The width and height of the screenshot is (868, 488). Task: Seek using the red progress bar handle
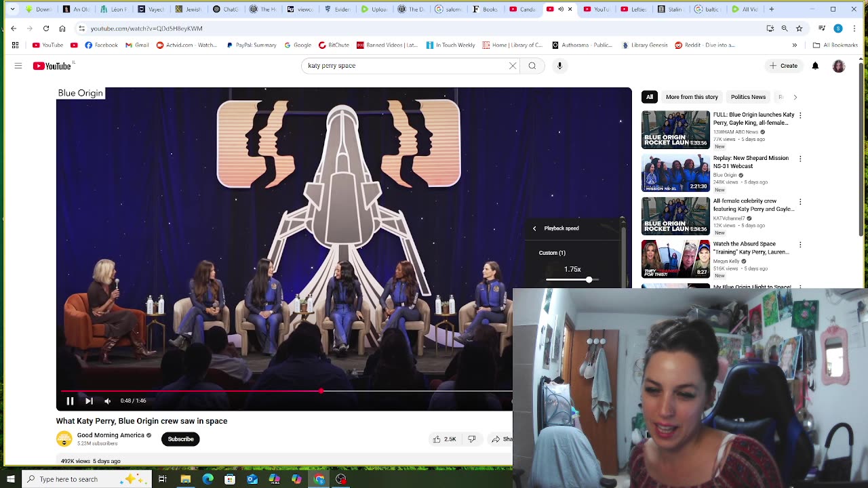[321, 391]
